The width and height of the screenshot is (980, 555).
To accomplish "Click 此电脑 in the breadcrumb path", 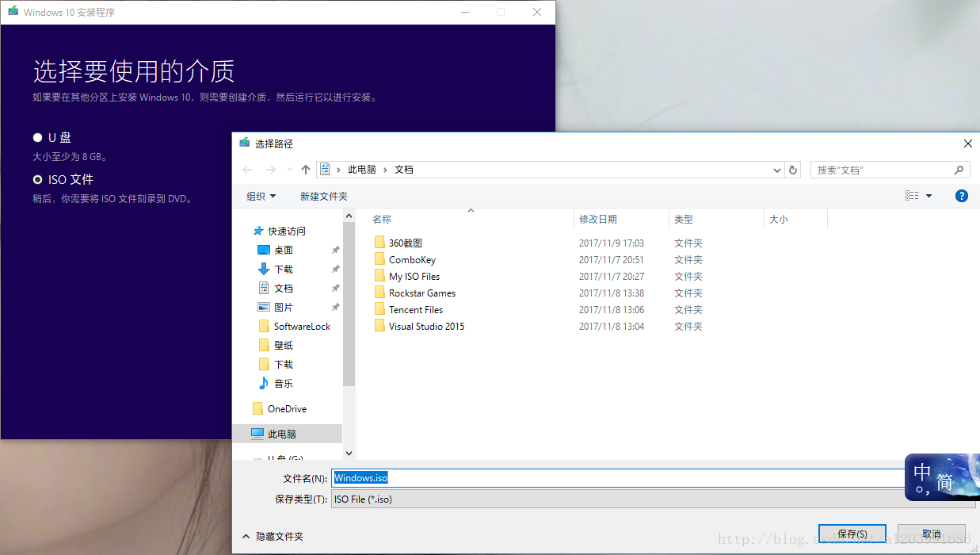I will 363,169.
